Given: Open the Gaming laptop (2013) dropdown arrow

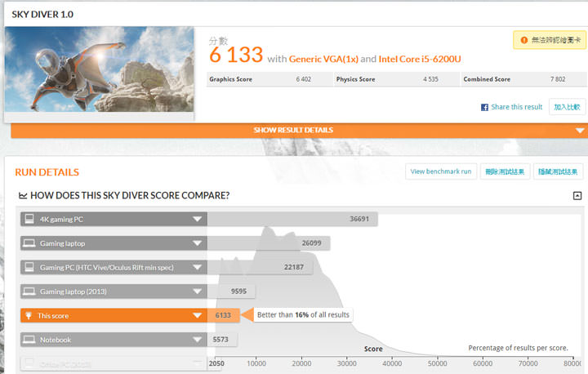Looking at the screenshot, I should [197, 292].
